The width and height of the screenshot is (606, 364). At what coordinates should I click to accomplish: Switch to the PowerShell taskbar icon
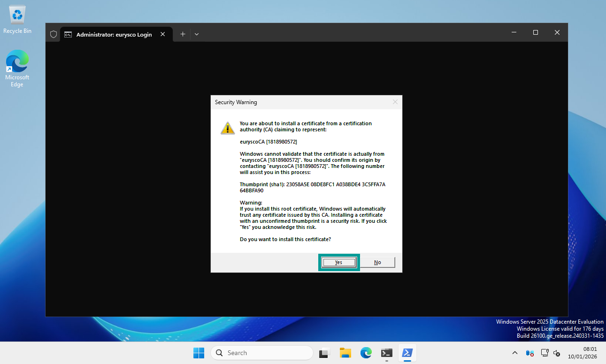click(x=407, y=353)
